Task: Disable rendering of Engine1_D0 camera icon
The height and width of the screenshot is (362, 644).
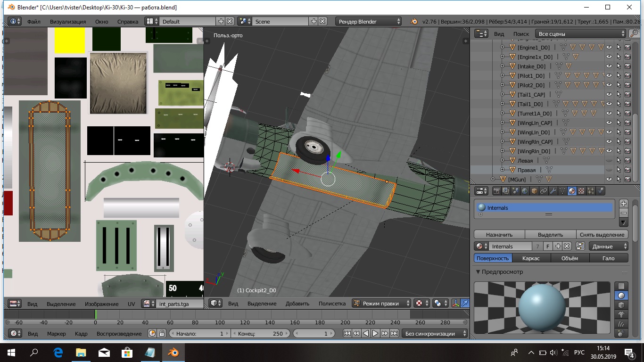Action: [627, 48]
